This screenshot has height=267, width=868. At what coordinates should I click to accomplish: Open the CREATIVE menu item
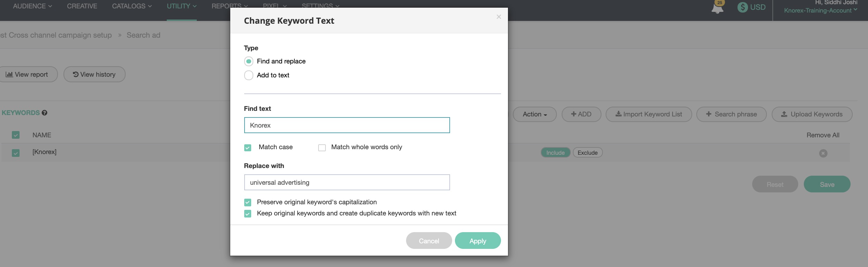82,6
